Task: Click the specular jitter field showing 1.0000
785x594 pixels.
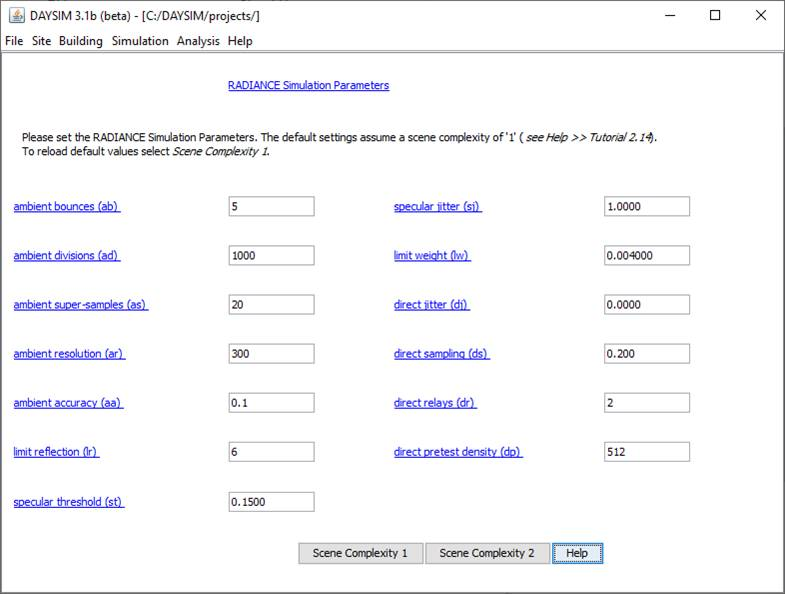Action: [x=647, y=206]
